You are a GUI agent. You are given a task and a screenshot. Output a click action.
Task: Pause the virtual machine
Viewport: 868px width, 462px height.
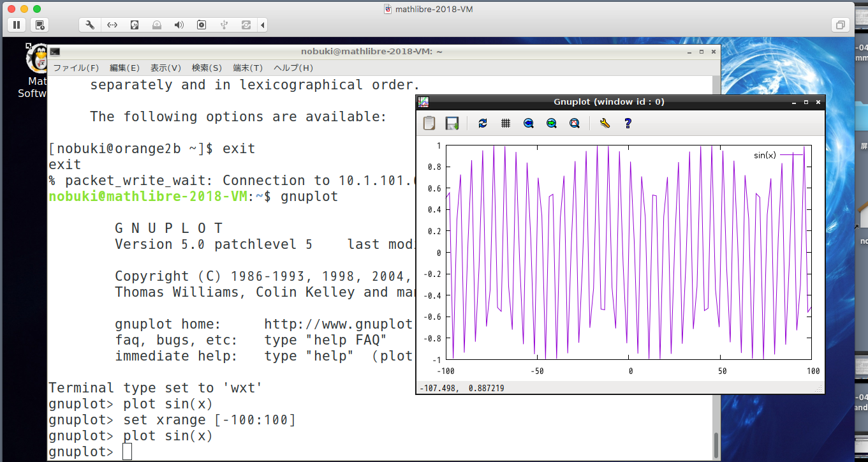click(x=17, y=25)
